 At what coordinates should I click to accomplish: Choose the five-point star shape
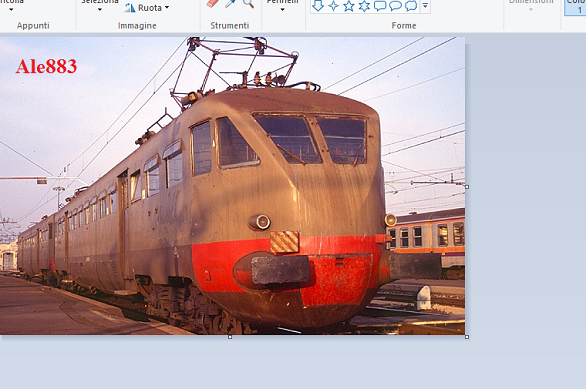349,6
